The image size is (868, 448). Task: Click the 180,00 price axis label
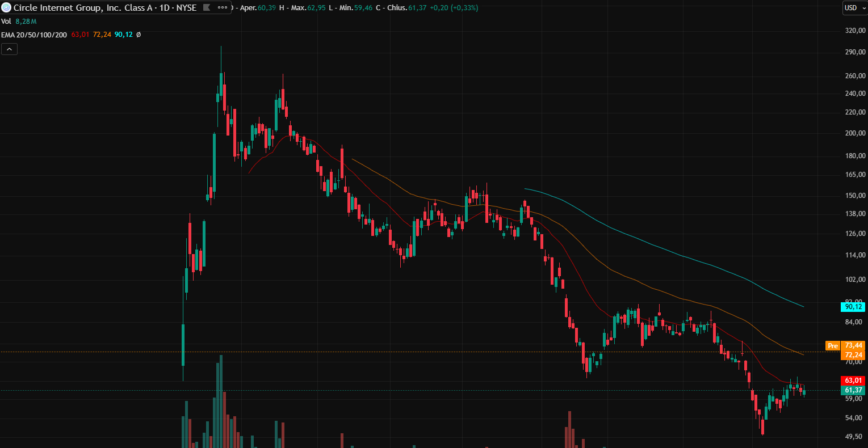[855, 156]
